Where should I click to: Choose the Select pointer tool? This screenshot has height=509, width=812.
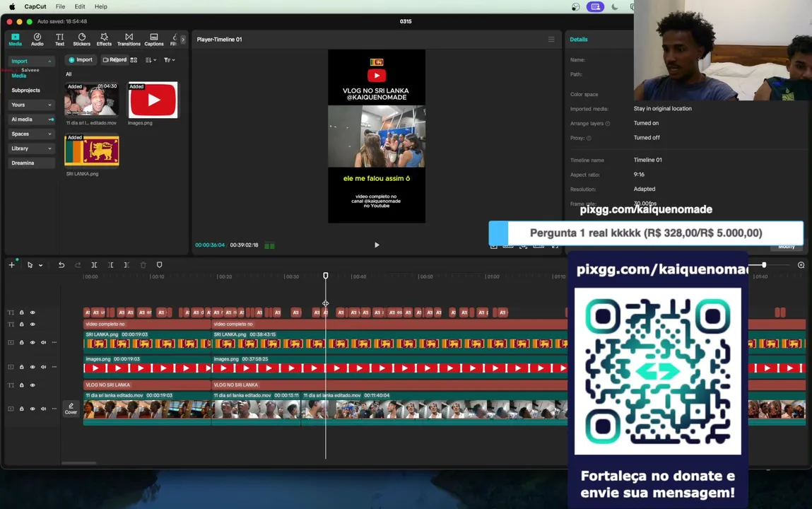tap(30, 264)
